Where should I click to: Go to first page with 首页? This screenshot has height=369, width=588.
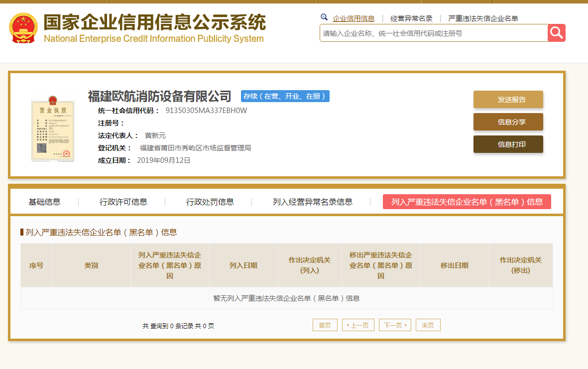[325, 325]
